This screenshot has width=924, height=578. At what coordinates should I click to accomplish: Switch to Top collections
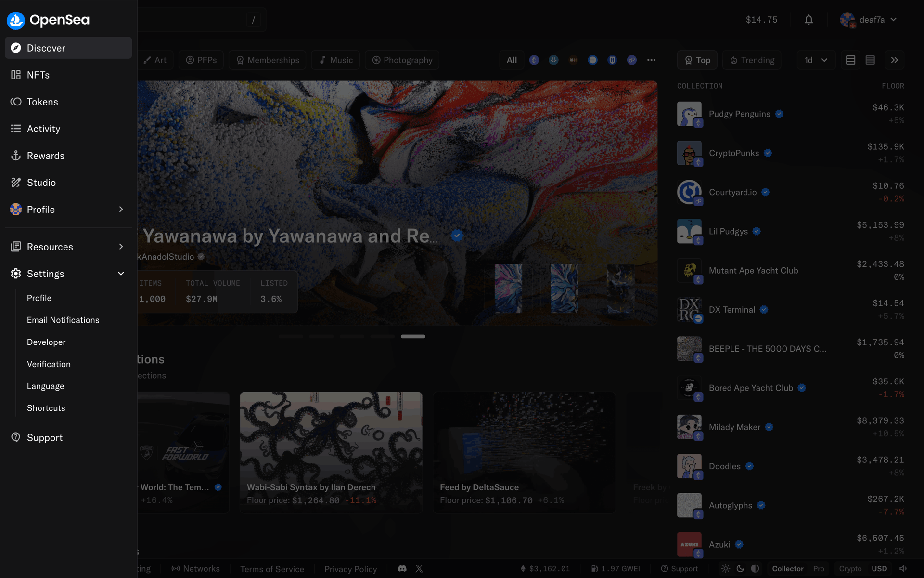tap(697, 60)
